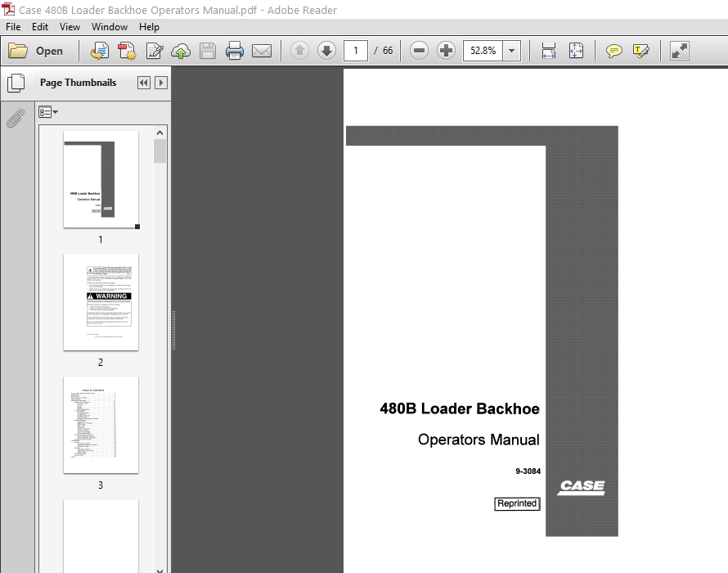Viewport: 728px width, 573px height.
Task: Click the PDF icon in title bar
Action: tap(8, 9)
